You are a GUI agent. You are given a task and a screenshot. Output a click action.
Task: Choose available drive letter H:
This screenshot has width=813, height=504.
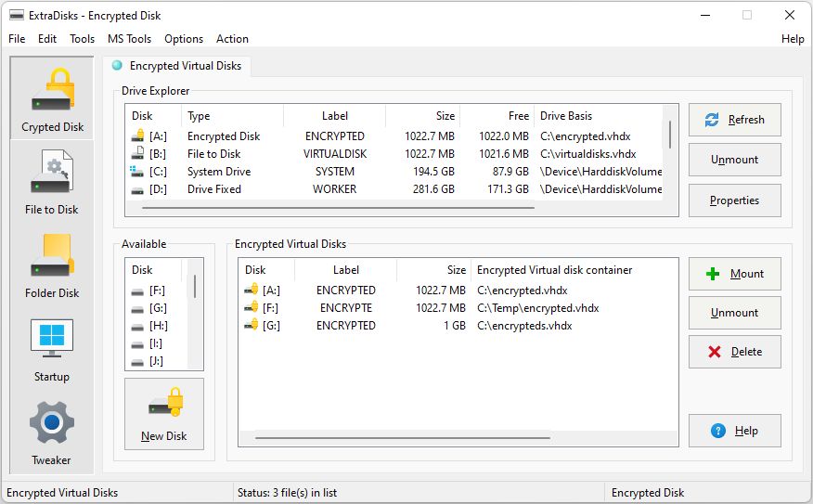(x=158, y=326)
